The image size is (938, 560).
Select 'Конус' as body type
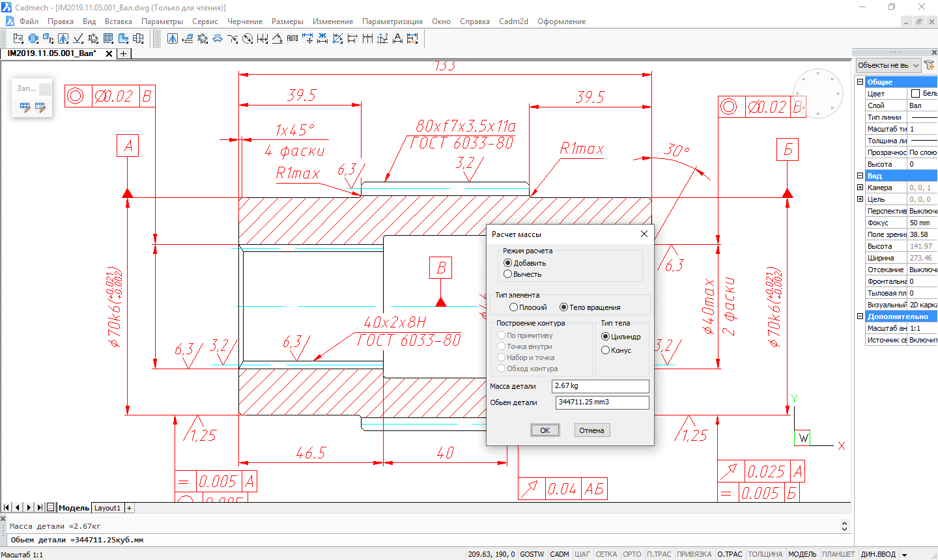pyautogui.click(x=605, y=350)
